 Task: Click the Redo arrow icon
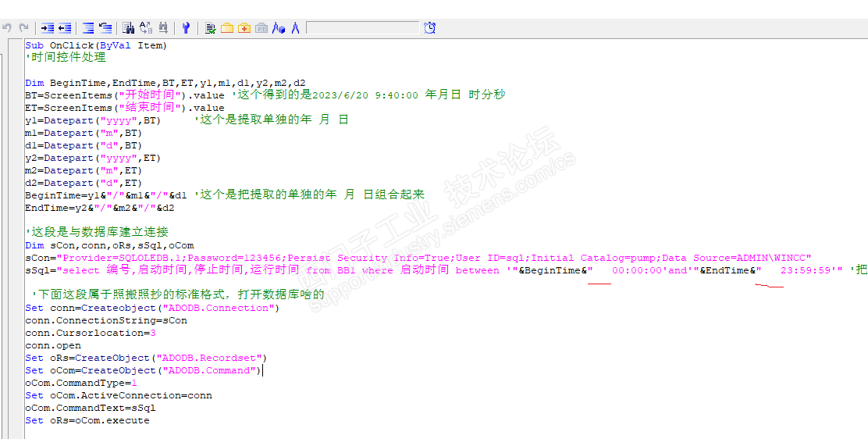(x=23, y=27)
